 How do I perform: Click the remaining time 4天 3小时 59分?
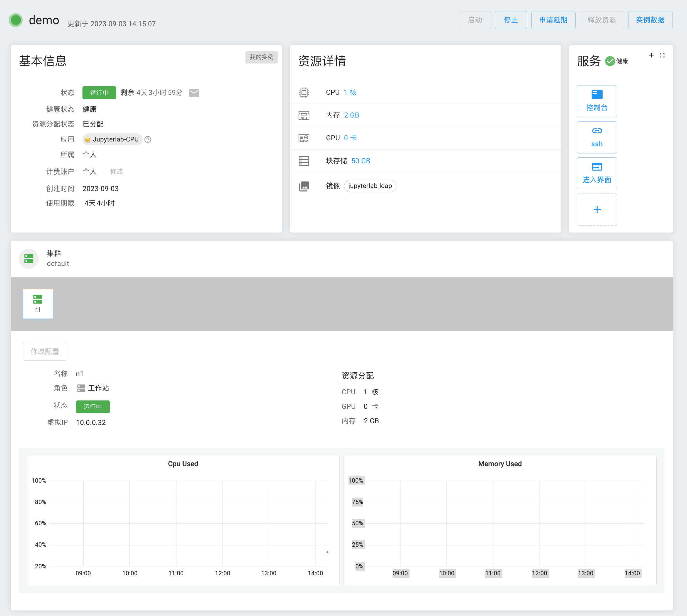pos(159,92)
